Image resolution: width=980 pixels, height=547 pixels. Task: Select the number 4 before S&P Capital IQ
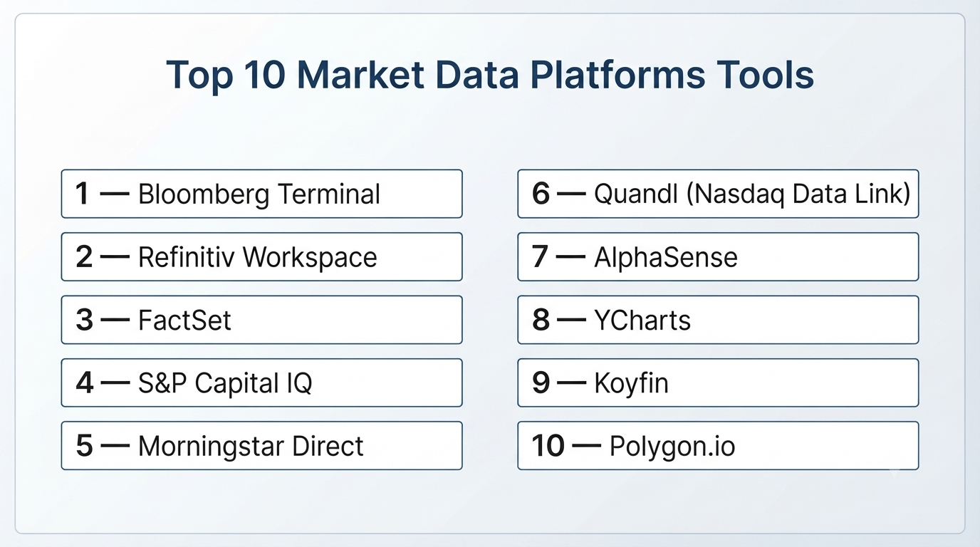[x=85, y=382]
